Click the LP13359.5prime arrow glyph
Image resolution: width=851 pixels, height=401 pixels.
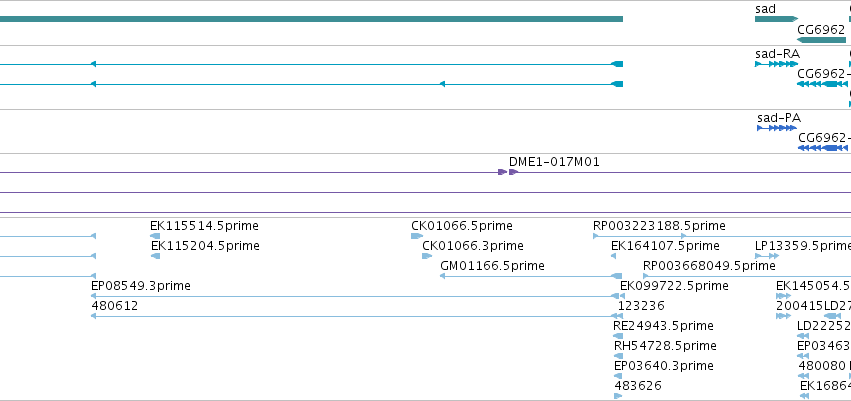point(767,256)
